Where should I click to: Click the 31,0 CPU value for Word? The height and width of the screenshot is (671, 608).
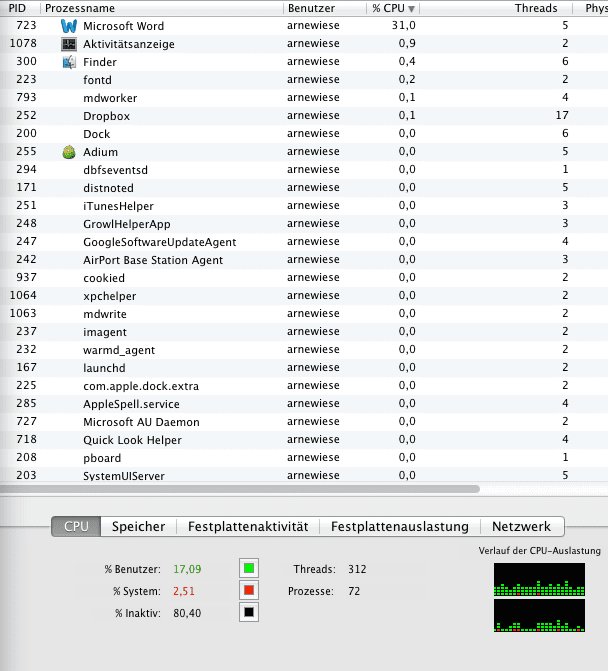point(403,26)
